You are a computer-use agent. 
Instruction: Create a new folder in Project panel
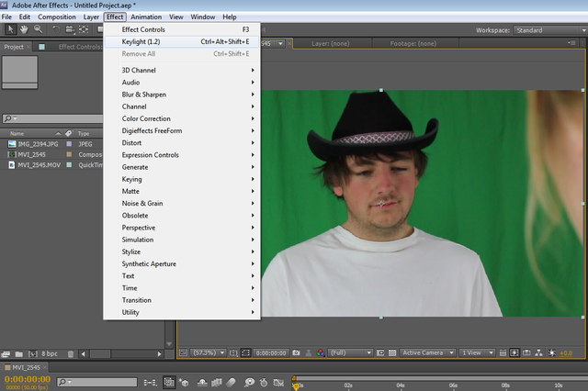click(x=18, y=353)
